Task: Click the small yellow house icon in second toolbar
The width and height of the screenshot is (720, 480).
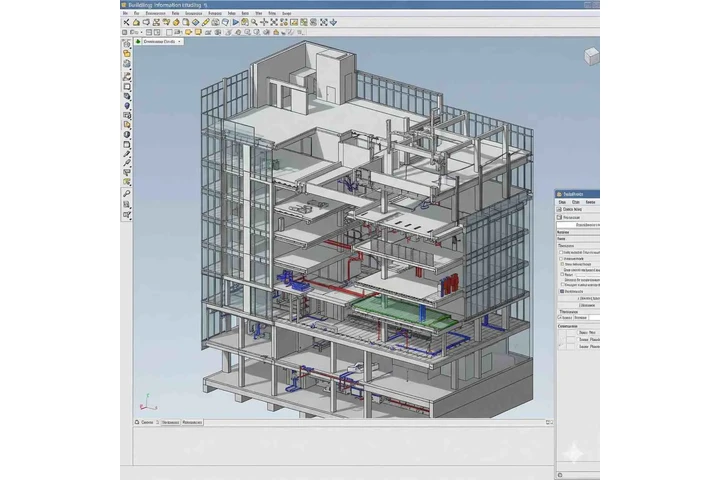Action: click(276, 32)
